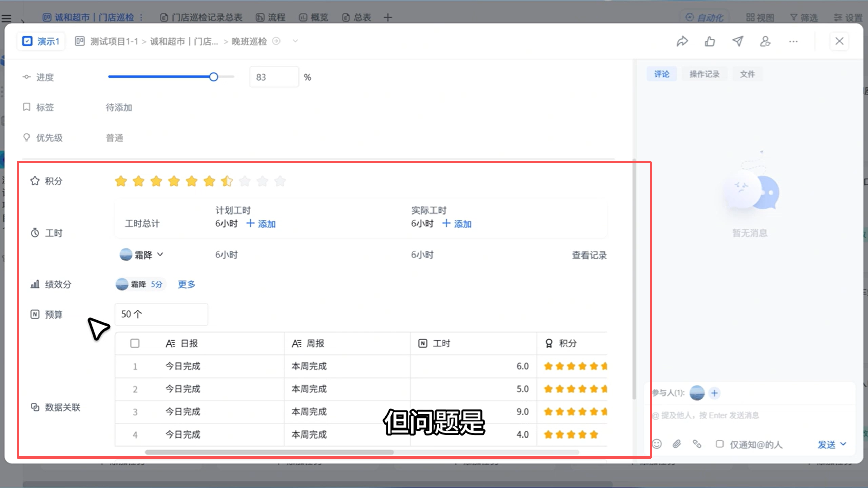868x488 pixels.
Task: Open the 门店巡检记录总表 view tab
Action: click(201, 17)
